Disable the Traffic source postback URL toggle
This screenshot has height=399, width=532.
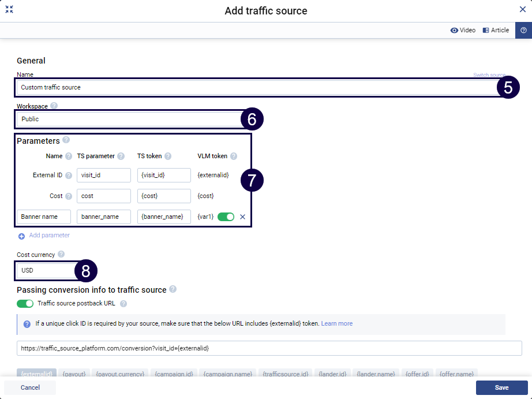point(24,303)
